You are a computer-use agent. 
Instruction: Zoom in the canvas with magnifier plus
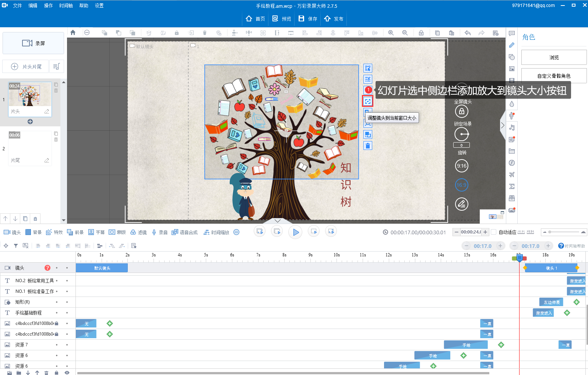(391, 33)
